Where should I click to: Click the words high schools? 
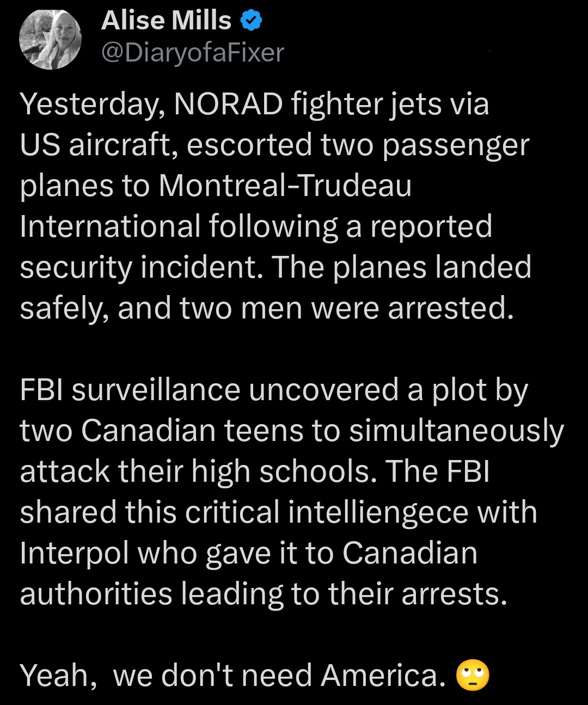click(283, 471)
